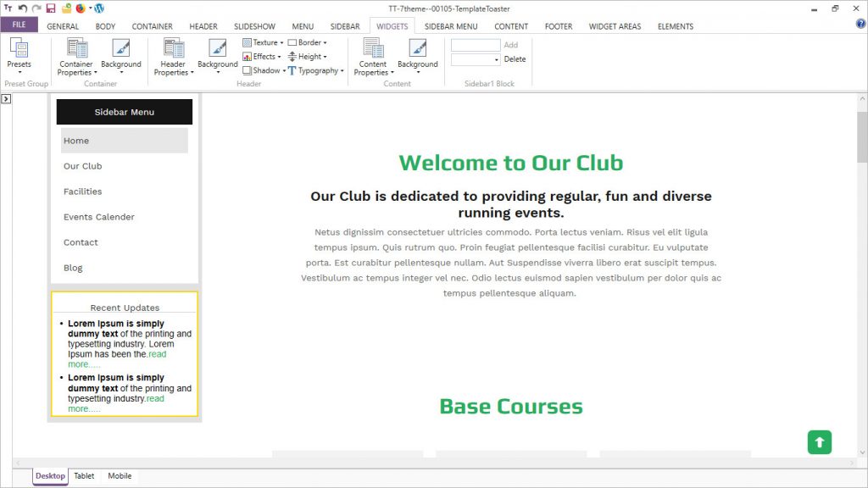This screenshot has width=868, height=488.
Task: Switch to the SIDEBAR ribbon tab
Action: click(345, 26)
